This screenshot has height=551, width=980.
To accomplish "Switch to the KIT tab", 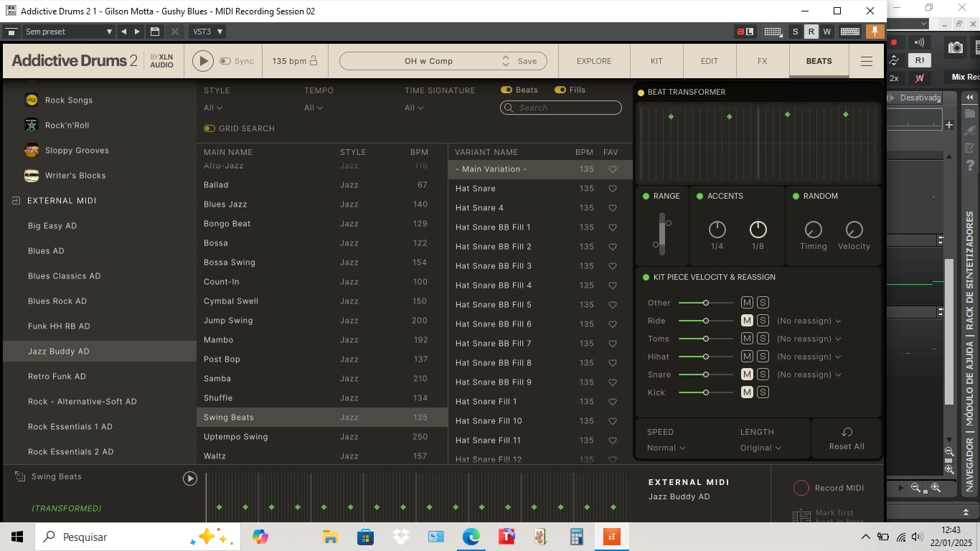I will point(656,61).
